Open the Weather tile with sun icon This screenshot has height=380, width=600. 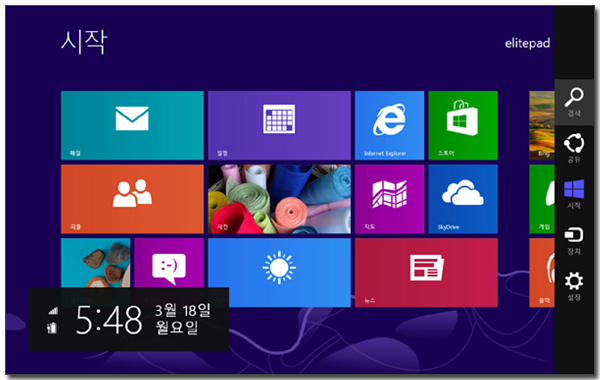tap(279, 272)
